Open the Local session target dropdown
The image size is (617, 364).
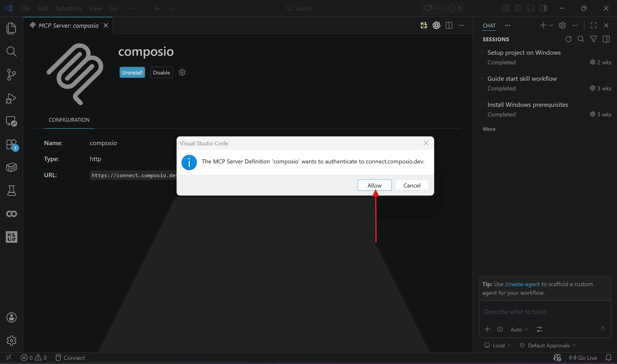click(x=498, y=345)
